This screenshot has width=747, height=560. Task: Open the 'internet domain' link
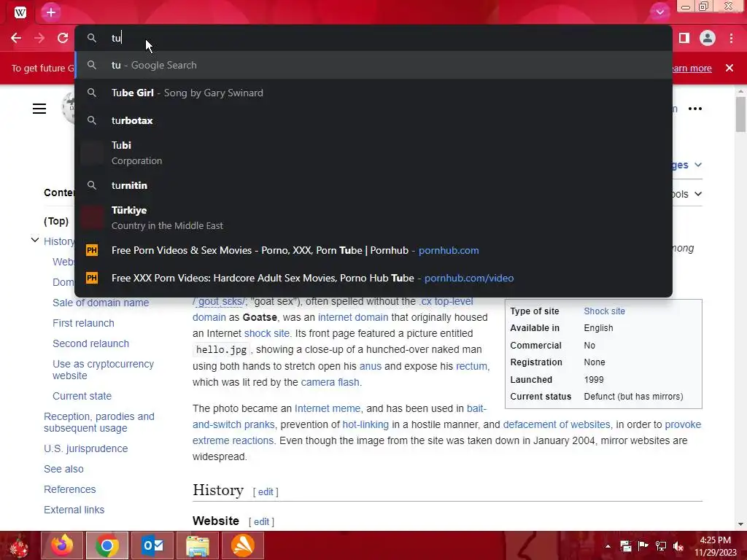pyautogui.click(x=353, y=317)
